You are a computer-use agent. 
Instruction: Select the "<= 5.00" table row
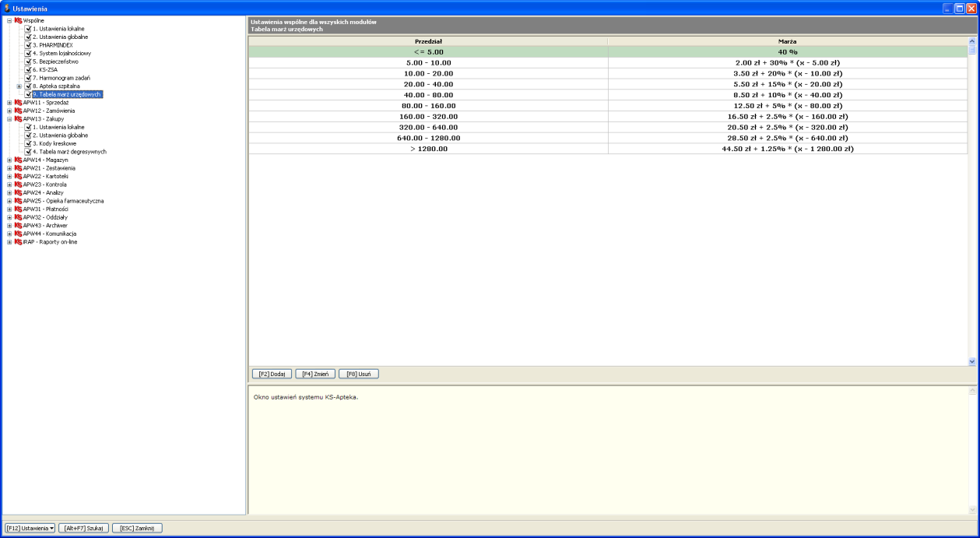tap(608, 51)
